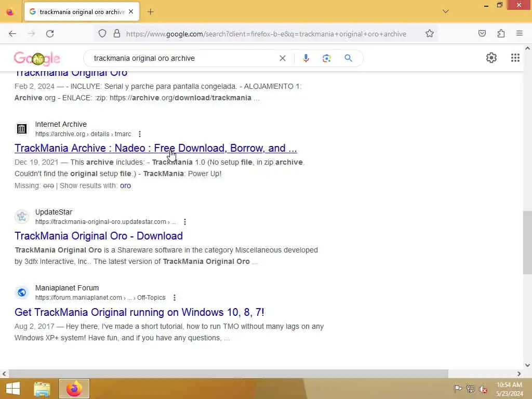The height and width of the screenshot is (399, 532).
Task: Search by image with Lens icon
Action: point(326,58)
